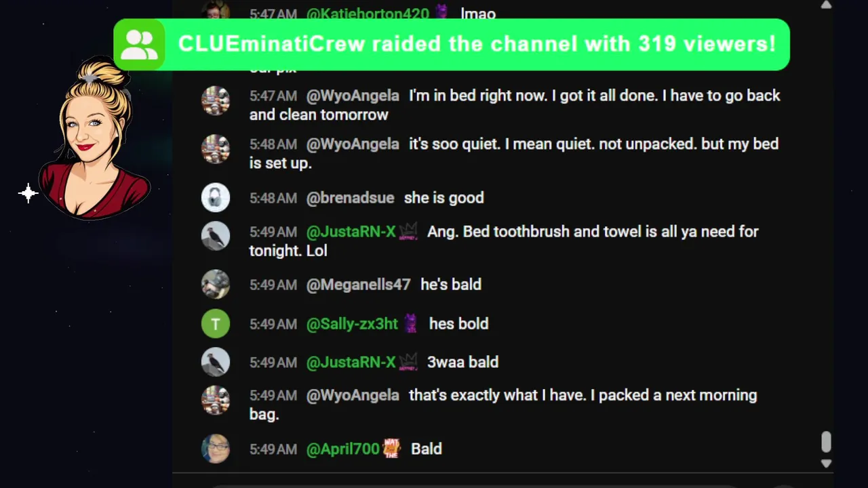Click the crown badge next to JustaRN-X's toothbrush message
The height and width of the screenshot is (488, 868).
point(408,232)
